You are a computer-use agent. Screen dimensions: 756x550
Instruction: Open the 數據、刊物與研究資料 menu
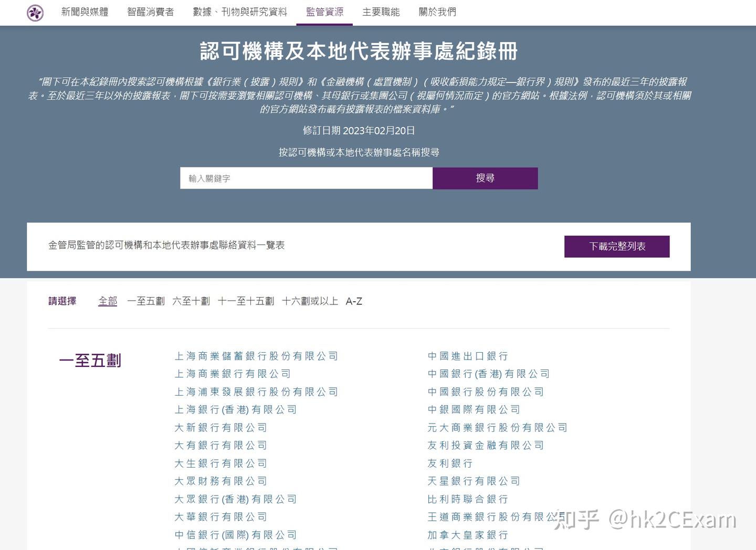[240, 12]
